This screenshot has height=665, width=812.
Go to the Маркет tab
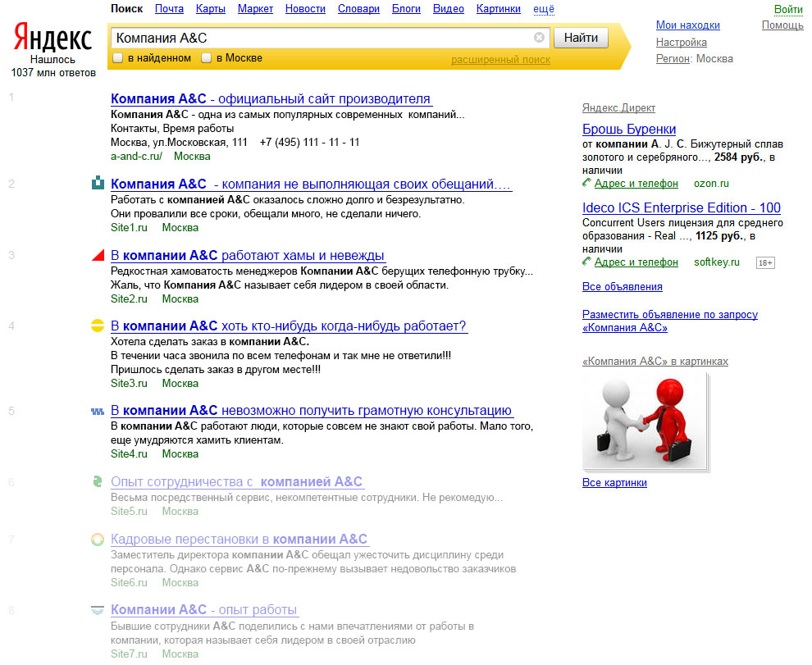[255, 9]
